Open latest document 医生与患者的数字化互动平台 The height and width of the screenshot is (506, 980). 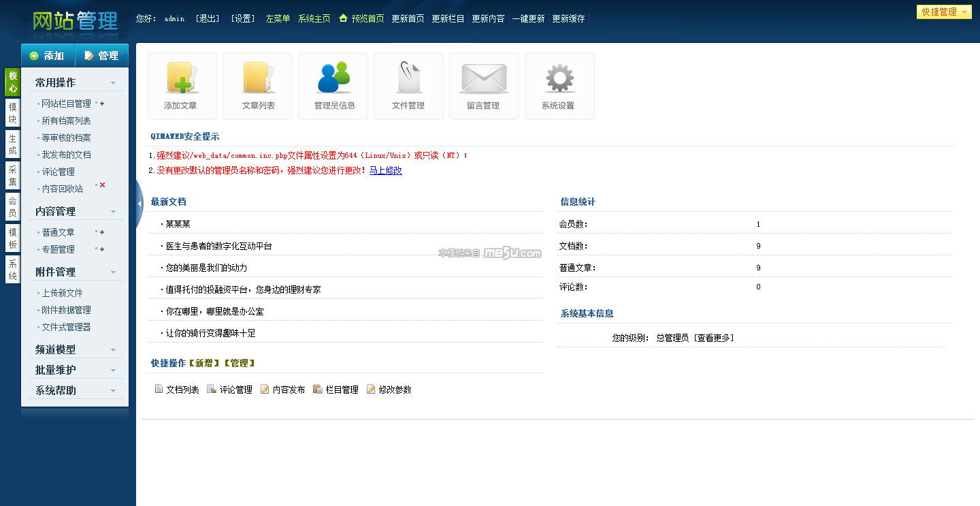coord(218,246)
